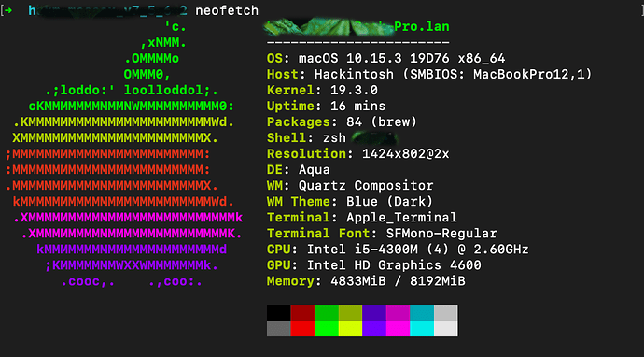Screen dimensions: 644x357
Task: Select the 'Host: Hackintosh' line
Action: pyautogui.click(x=429, y=75)
